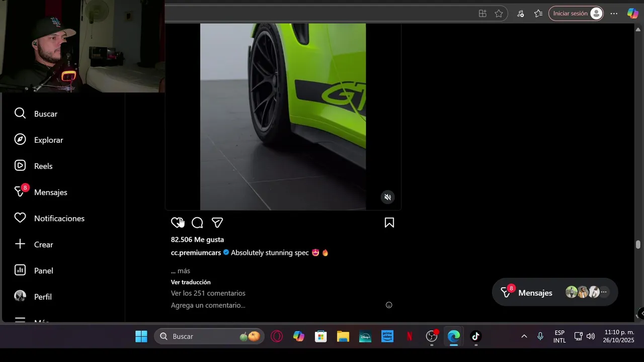Click the comment bubble icon
644x362 pixels.
[x=197, y=223]
